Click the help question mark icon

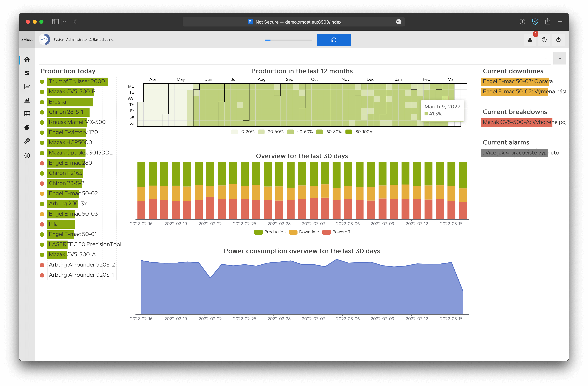(544, 40)
